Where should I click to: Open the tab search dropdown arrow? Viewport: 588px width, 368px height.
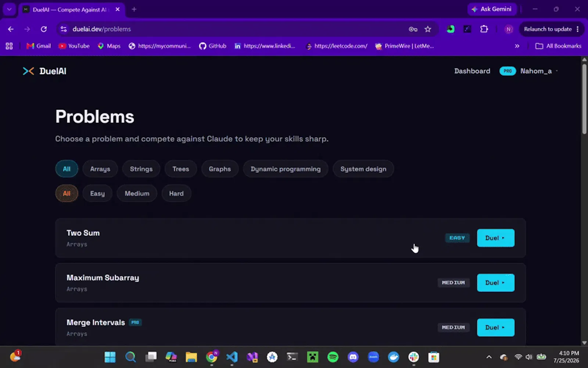tap(9, 9)
